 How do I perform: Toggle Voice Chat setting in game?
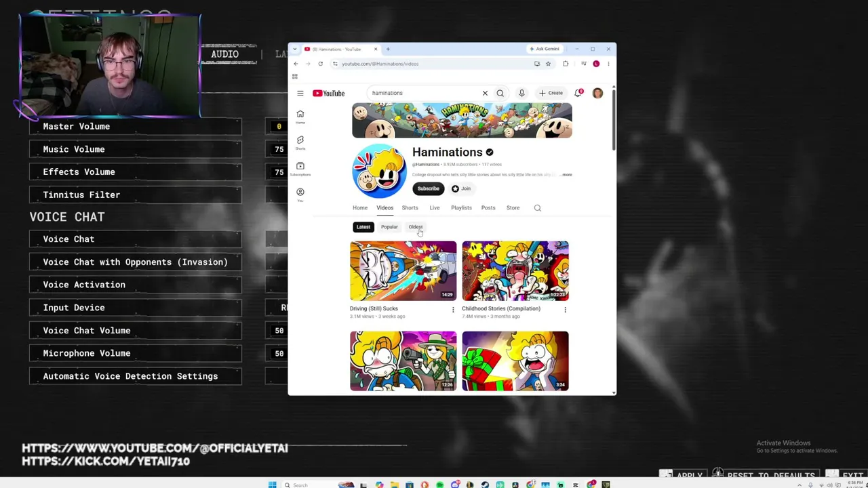(x=136, y=239)
